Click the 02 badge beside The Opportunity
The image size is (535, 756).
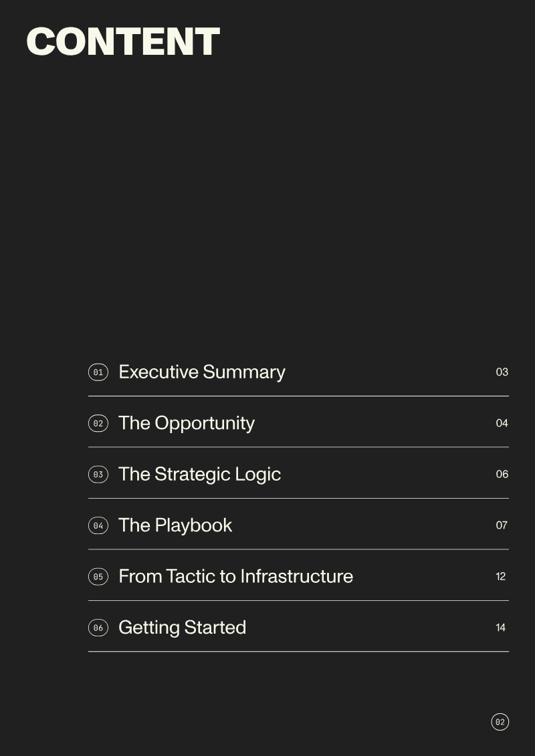click(x=98, y=423)
